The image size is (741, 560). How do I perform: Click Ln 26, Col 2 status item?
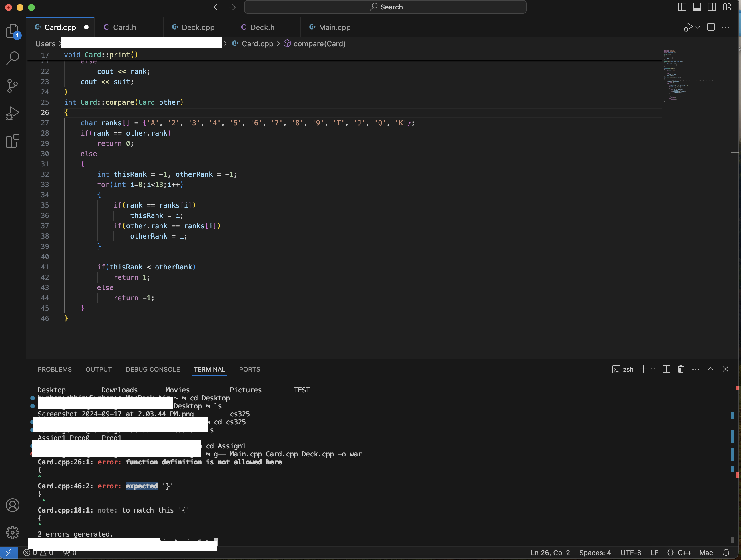click(550, 553)
